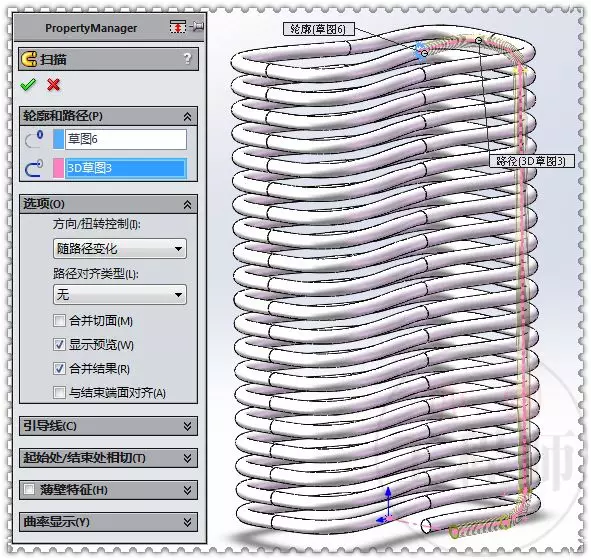Screen dimensions: 591x560
Task: Open the 方向/扭转控制 dropdown
Action: [x=120, y=249]
